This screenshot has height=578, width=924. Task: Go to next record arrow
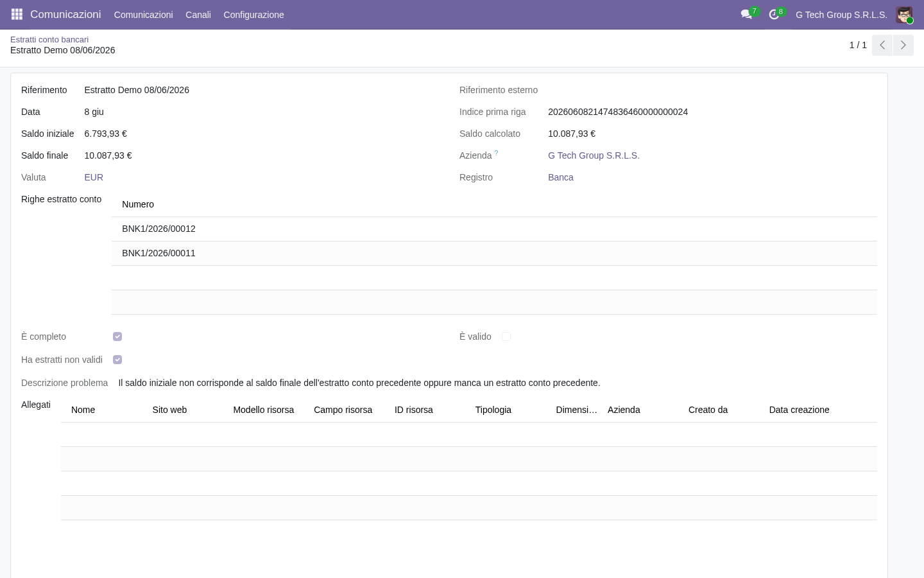pyautogui.click(x=903, y=45)
